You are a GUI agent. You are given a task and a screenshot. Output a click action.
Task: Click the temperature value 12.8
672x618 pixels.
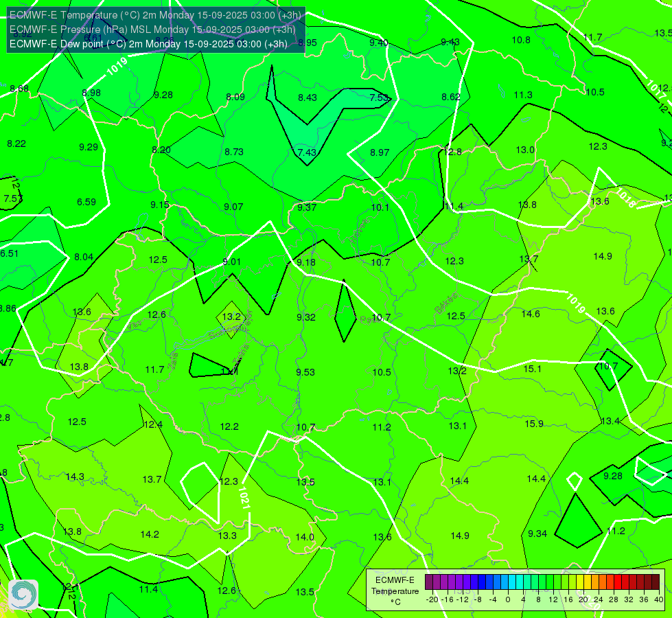[x=452, y=151]
